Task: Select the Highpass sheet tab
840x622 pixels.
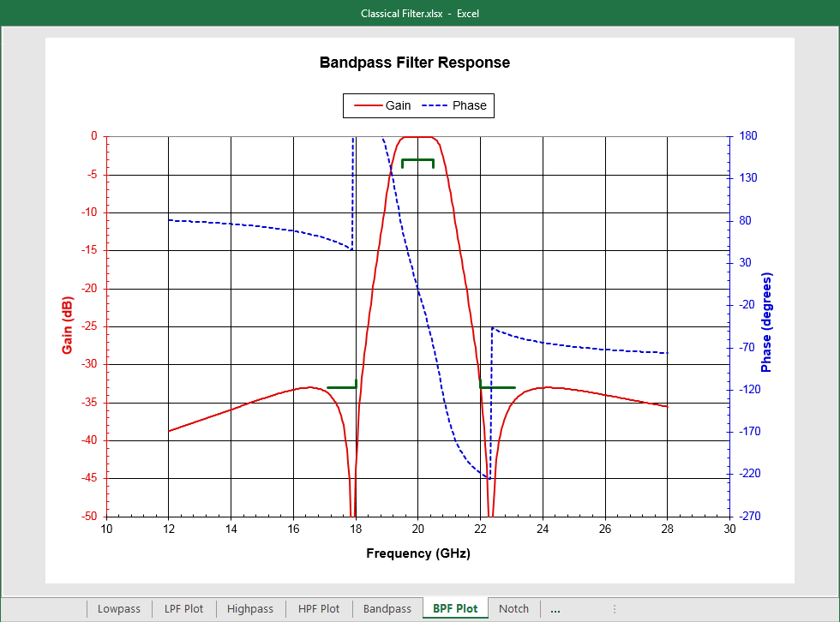Action: [249, 609]
